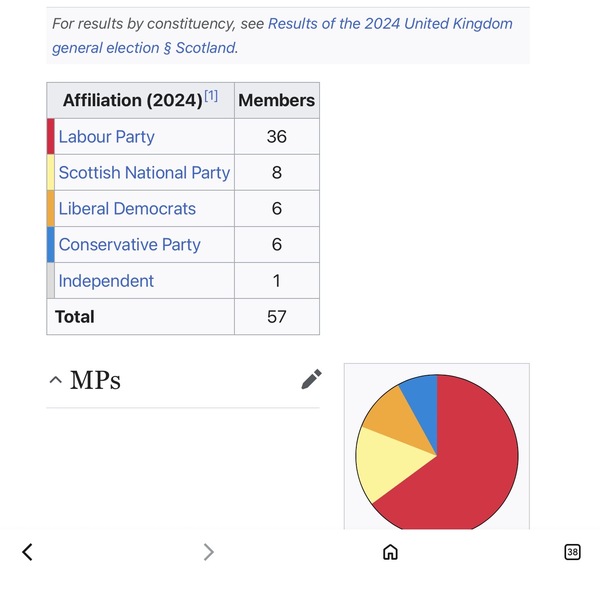Tap the browser back arrow
The image size is (600, 590).
tap(27, 552)
